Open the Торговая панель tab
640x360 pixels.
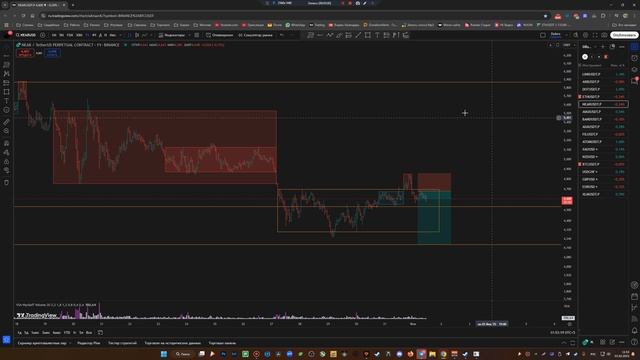[222, 343]
